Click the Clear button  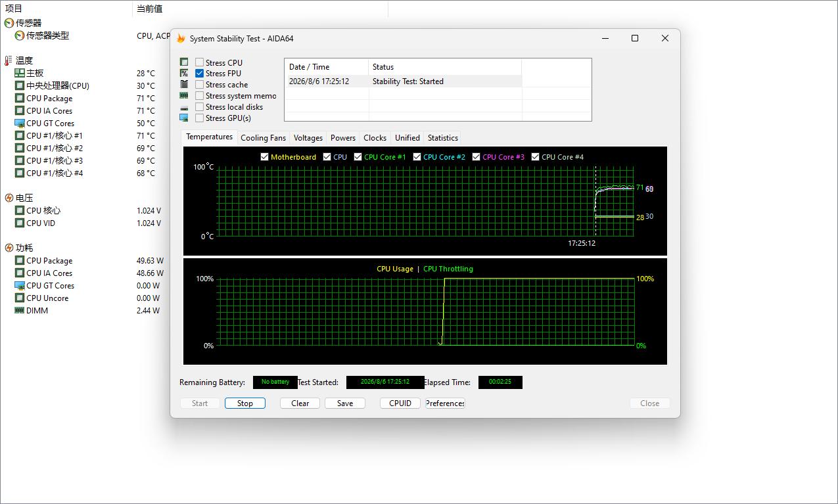coord(300,403)
